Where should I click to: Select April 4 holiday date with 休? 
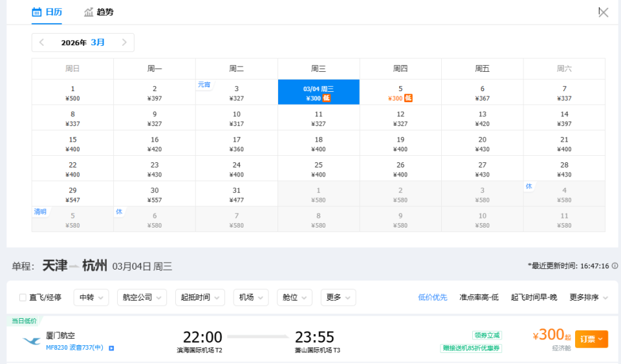click(x=564, y=194)
